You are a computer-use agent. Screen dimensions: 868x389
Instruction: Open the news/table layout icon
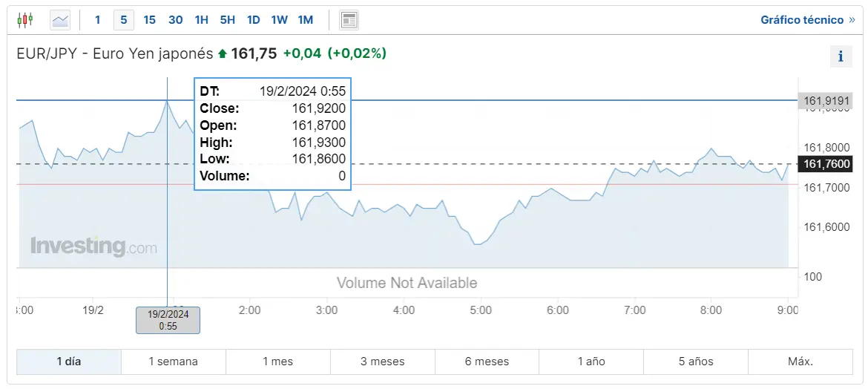(x=349, y=21)
